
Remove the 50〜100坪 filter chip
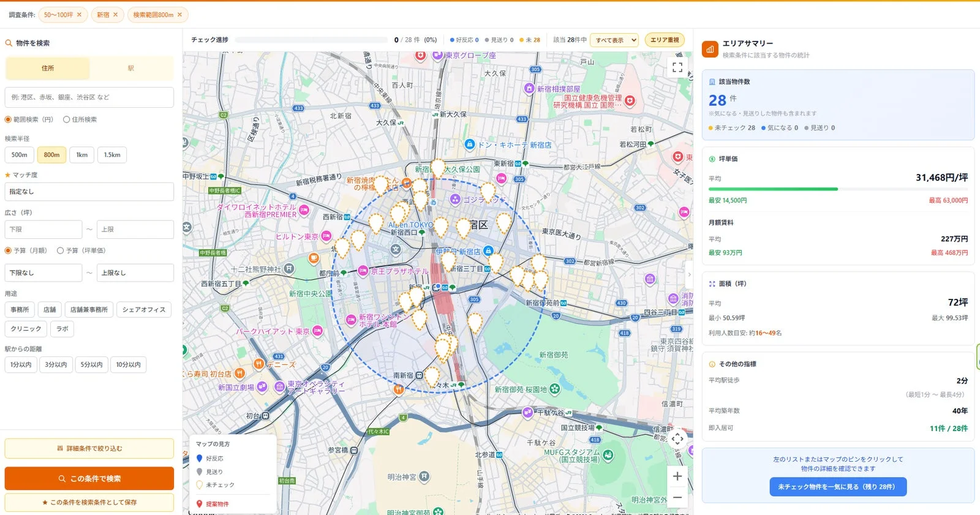point(79,15)
